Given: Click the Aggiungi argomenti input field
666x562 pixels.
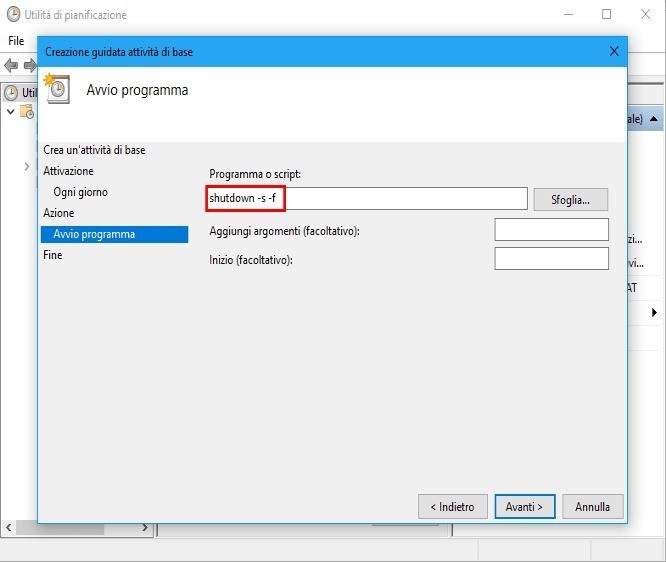Looking at the screenshot, I should tap(551, 230).
